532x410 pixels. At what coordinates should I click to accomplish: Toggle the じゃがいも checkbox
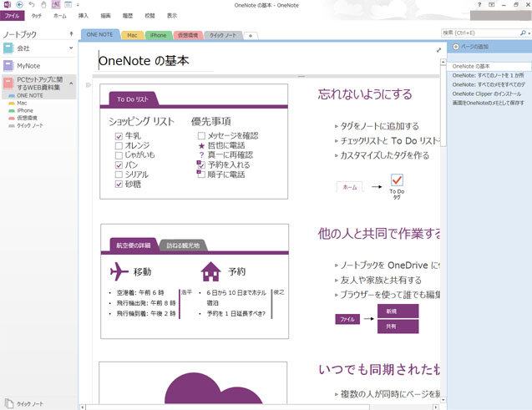(119, 155)
